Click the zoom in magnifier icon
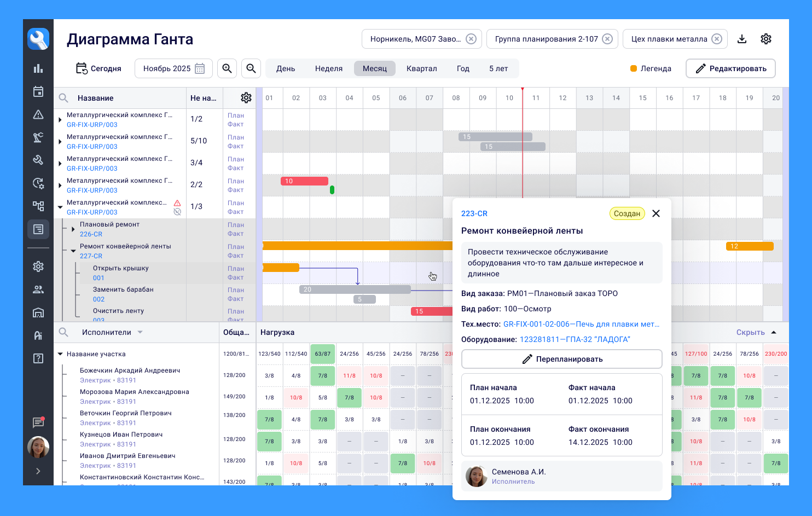This screenshot has height=516, width=812. point(227,68)
